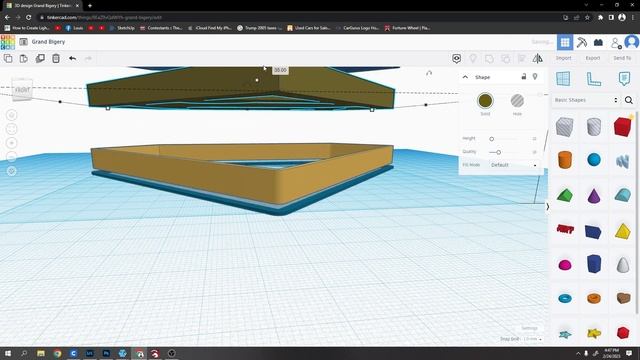Screen dimensions: 640x360
Task: Select the Workplane tool
Action: (x=563, y=78)
